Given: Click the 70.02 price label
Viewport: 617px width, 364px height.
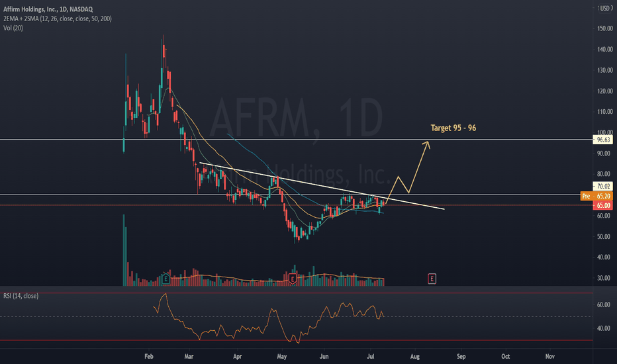Looking at the screenshot, I should pyautogui.click(x=603, y=186).
